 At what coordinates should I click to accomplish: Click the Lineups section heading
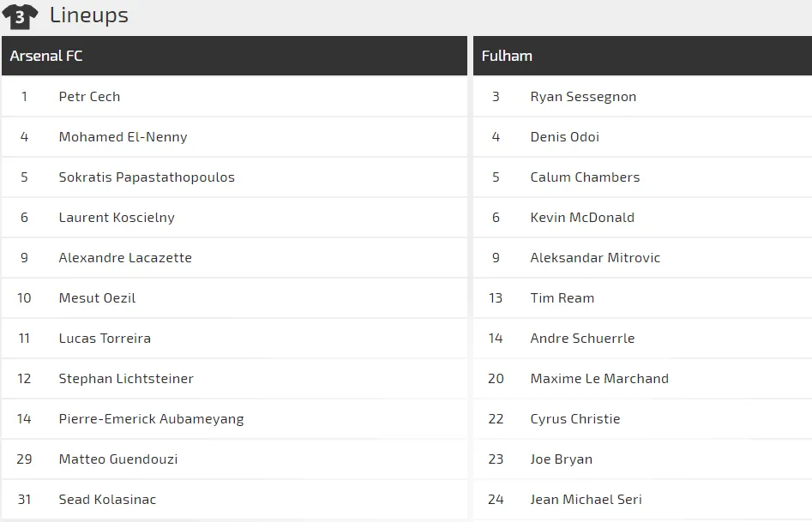(89, 15)
